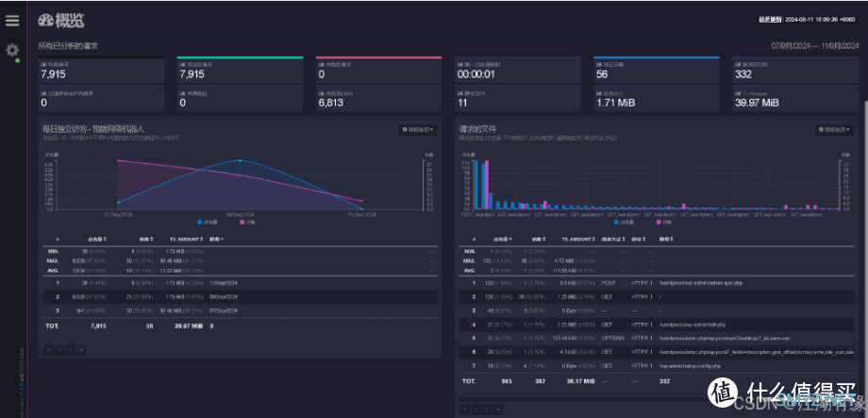This screenshot has height=418, width=868.
Task: Click the 6,813 not found card
Action: 378,98
